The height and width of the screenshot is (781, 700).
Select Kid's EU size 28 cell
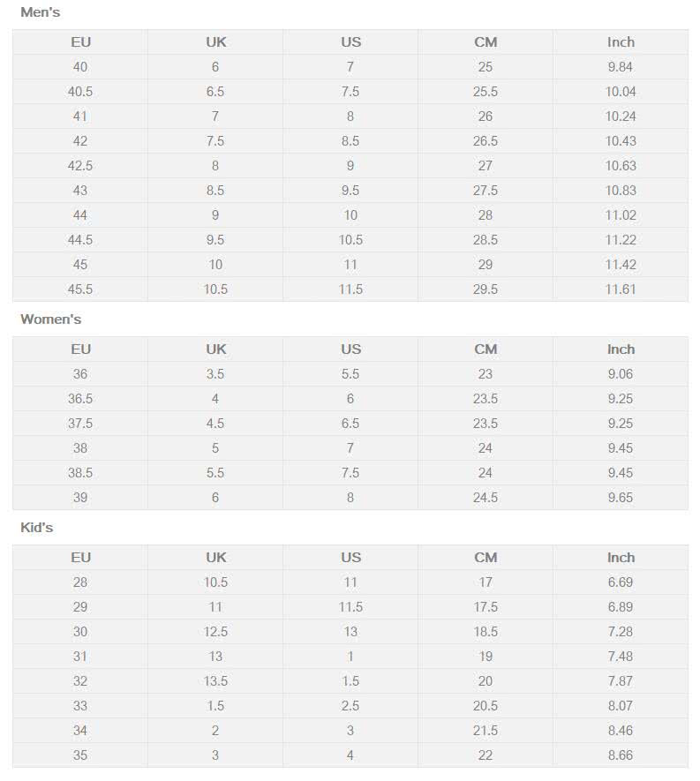[80, 582]
